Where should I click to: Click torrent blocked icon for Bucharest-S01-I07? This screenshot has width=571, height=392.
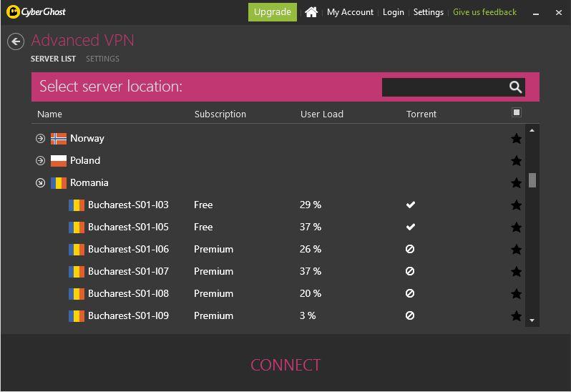tap(410, 271)
